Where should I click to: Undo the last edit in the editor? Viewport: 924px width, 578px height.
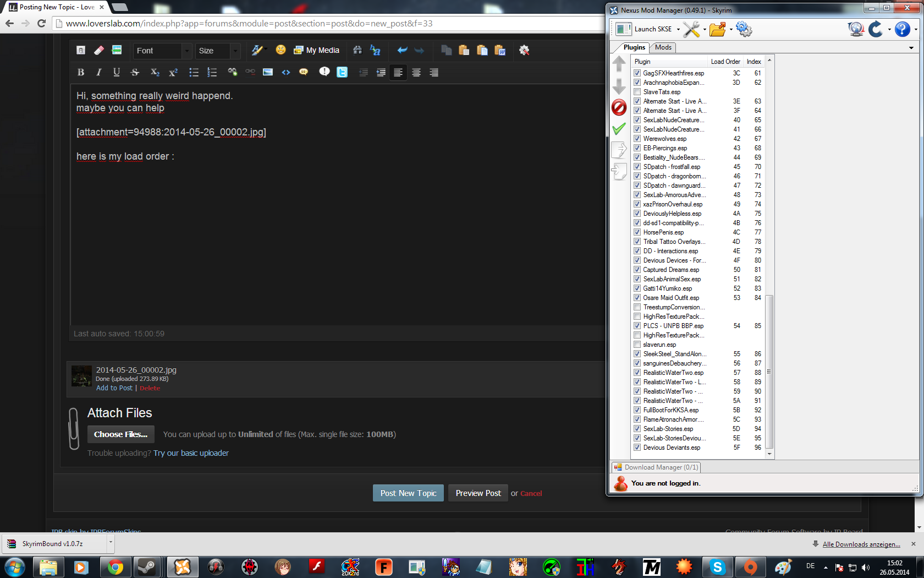[x=402, y=50]
